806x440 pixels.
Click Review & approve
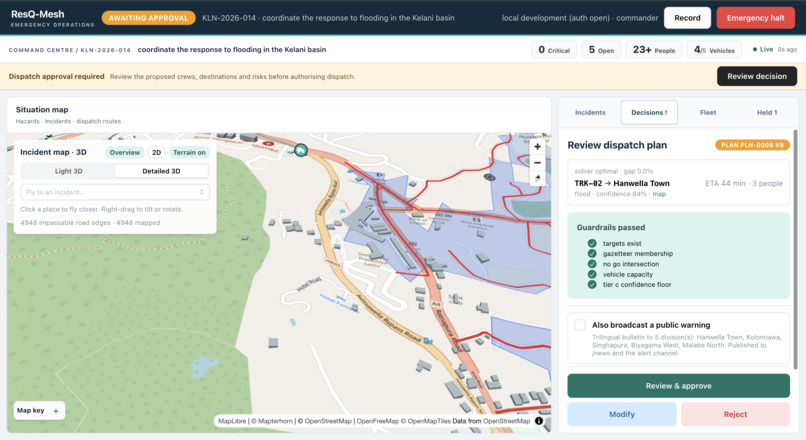[x=679, y=386]
